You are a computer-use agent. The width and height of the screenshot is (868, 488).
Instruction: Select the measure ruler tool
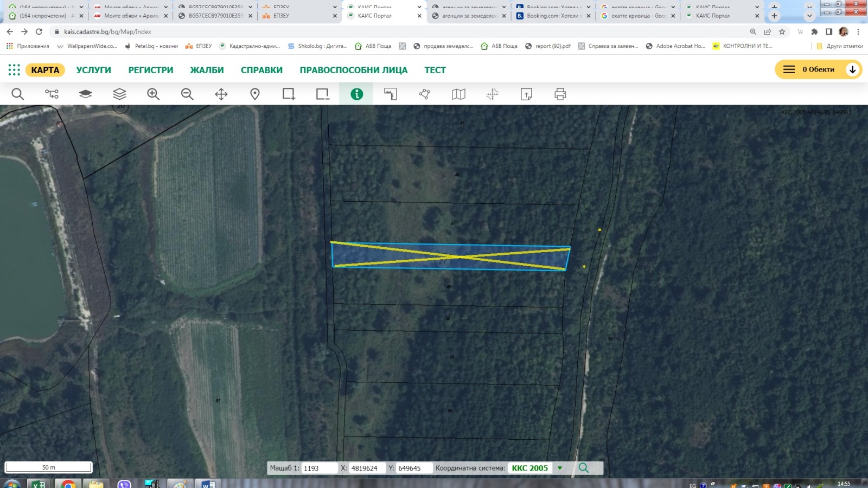pos(390,94)
